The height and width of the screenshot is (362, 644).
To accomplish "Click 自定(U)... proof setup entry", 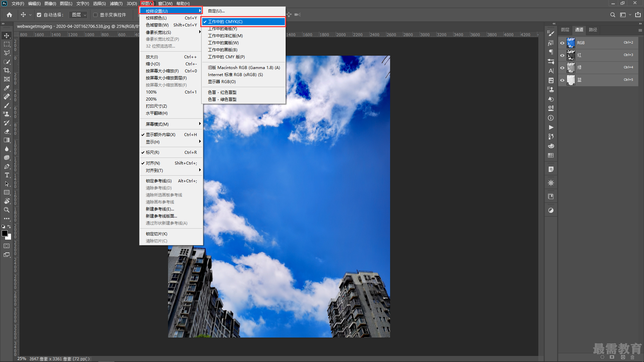I will (244, 11).
